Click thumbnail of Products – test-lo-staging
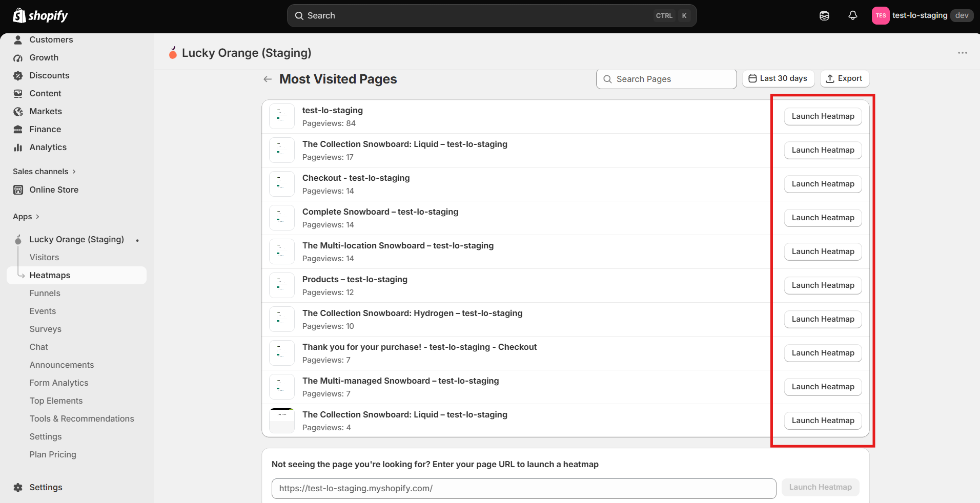Screen dimensions: 980x503 [x=282, y=285]
